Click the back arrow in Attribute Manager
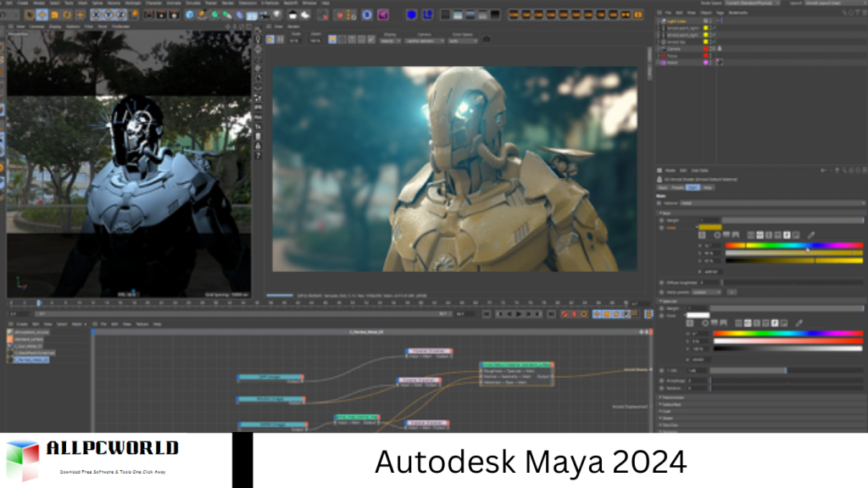Screen dimensions: 868x488 (x=823, y=170)
